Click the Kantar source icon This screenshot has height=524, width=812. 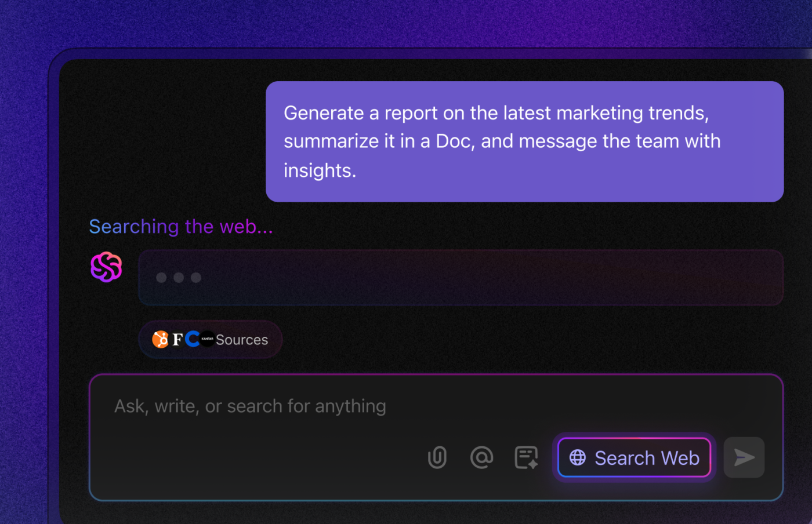tap(207, 339)
